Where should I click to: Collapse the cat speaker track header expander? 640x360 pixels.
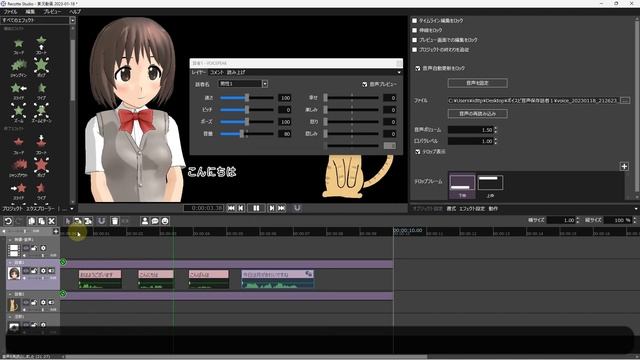click(x=10, y=294)
